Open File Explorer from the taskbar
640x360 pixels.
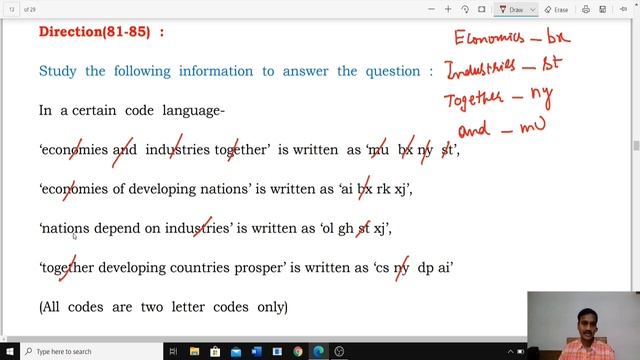194,351
